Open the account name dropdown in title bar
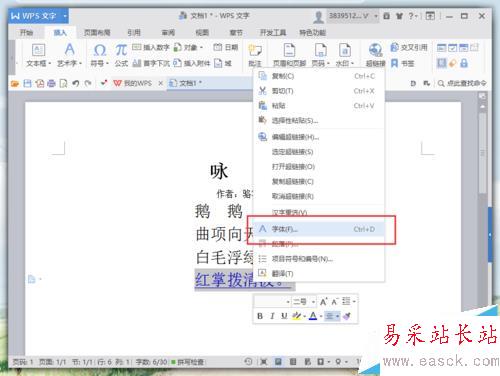Viewport: 500px width, 376px height. [x=376, y=16]
